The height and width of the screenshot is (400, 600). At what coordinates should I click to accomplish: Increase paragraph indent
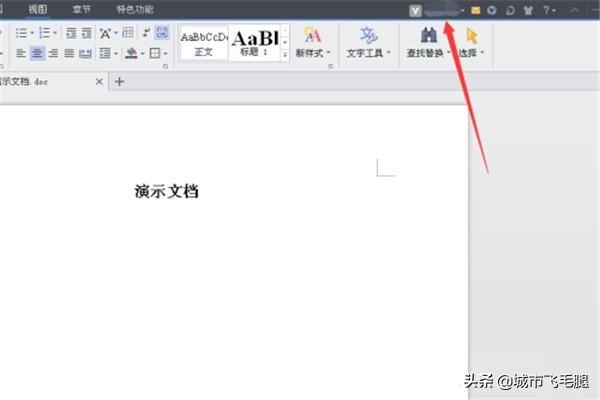[86, 33]
